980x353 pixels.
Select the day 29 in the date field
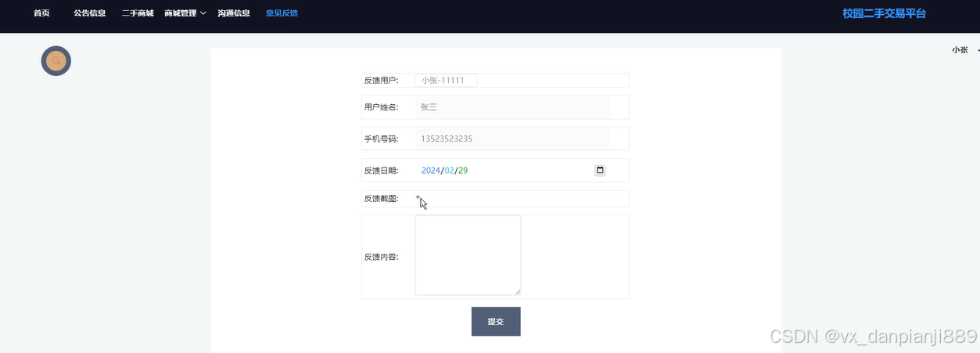tap(463, 171)
